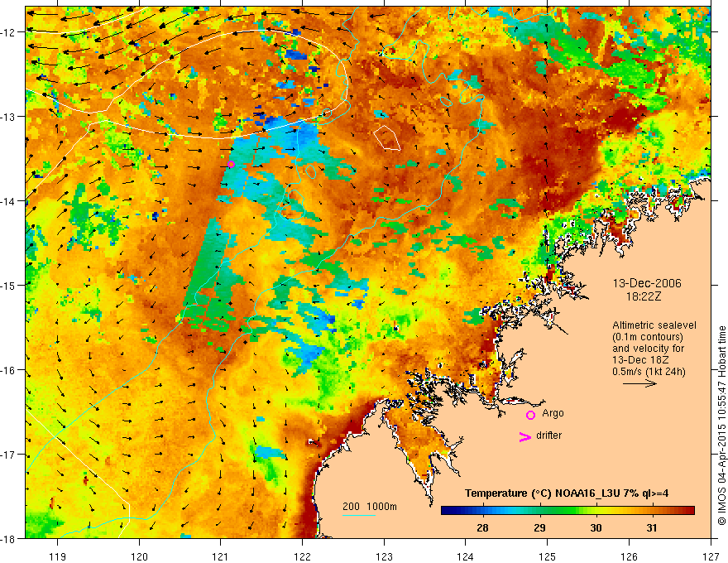The height and width of the screenshot is (563, 728).
Task: Click the '0.5m/s (1kt 24h)' scale text
Action: point(649,372)
